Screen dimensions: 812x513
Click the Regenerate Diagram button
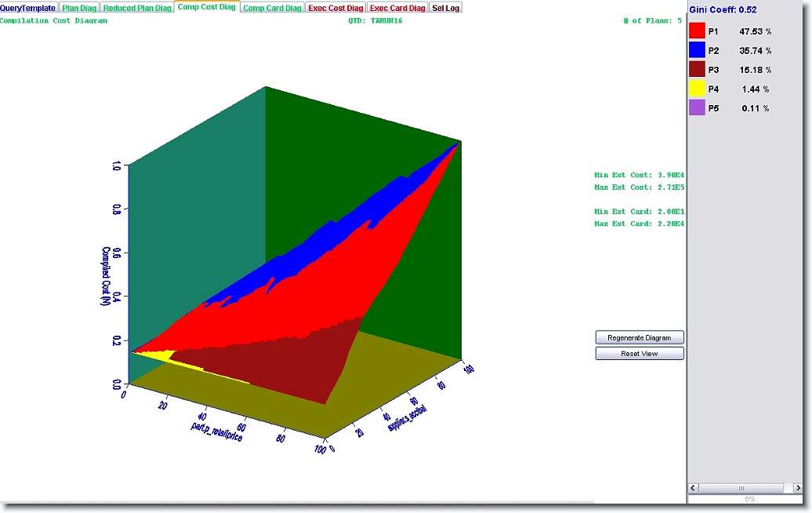(x=640, y=337)
